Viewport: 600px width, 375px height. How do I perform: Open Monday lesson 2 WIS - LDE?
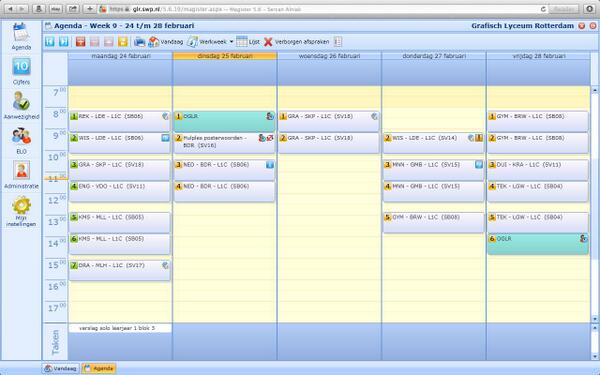[x=120, y=143]
